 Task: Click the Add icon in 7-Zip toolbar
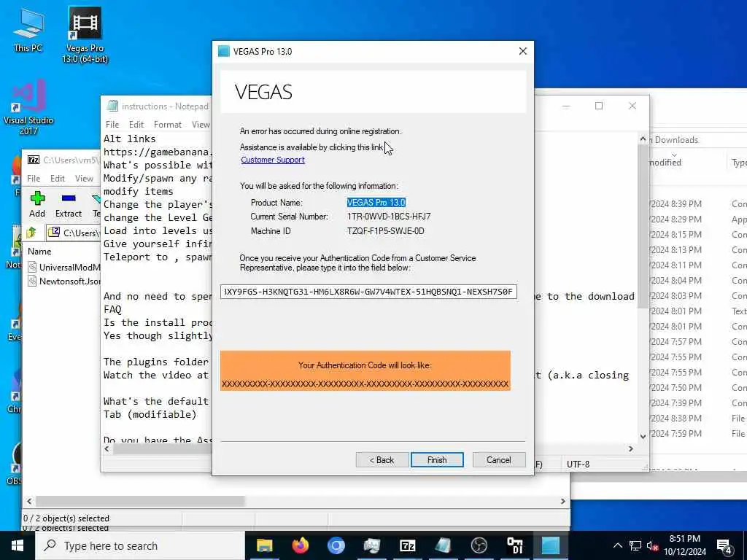(37, 204)
